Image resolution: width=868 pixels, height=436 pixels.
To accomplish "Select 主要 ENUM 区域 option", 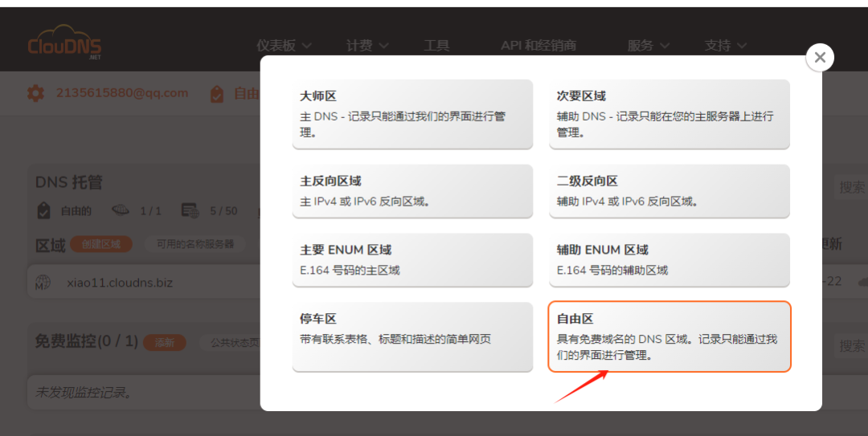I will point(412,259).
